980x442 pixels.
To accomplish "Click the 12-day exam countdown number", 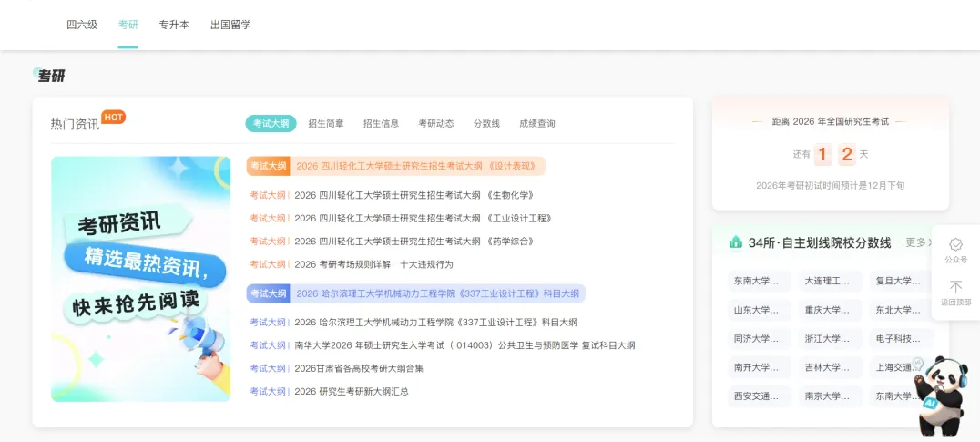I will 834,154.
